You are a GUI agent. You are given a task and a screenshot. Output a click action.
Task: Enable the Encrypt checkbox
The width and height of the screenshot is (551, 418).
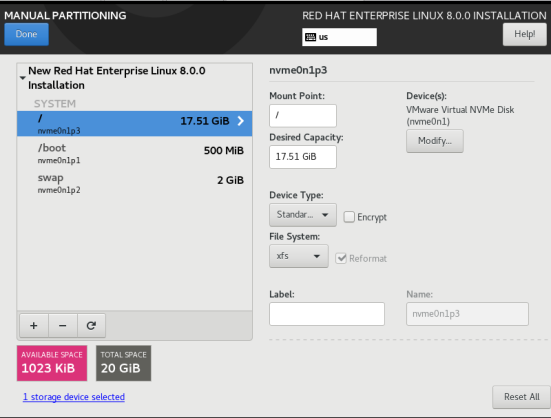coord(349,217)
